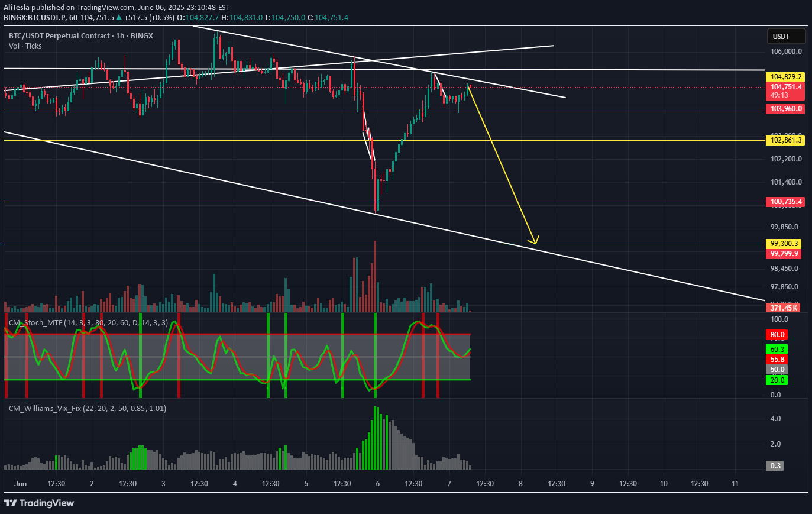The image size is (812, 514).
Task: Click the gray 50.0 stochastic midline label
Action: [x=777, y=370]
